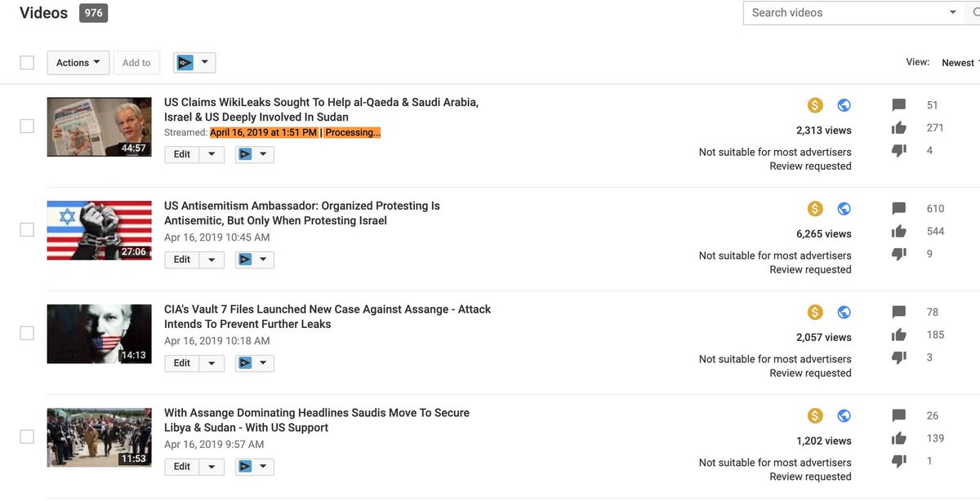Open playlist dropdown for WikiLeaks al-Qaeda video
The height and width of the screenshot is (501, 980).
coord(254,155)
